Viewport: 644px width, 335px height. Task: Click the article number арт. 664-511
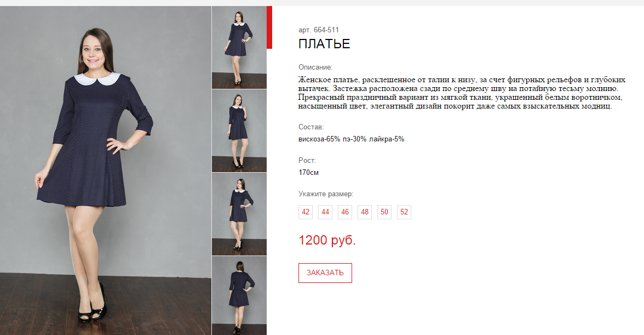coord(319,30)
